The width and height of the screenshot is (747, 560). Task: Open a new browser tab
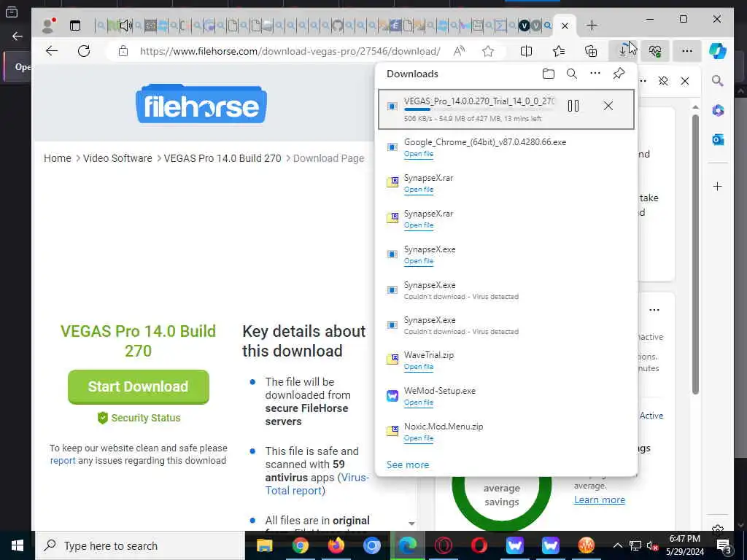tap(592, 26)
